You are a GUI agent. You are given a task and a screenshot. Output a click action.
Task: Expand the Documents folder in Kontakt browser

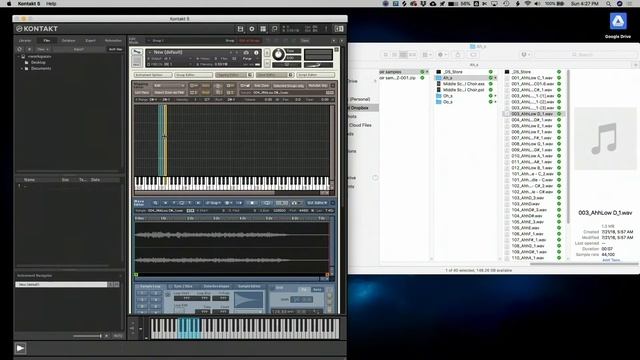point(22,69)
